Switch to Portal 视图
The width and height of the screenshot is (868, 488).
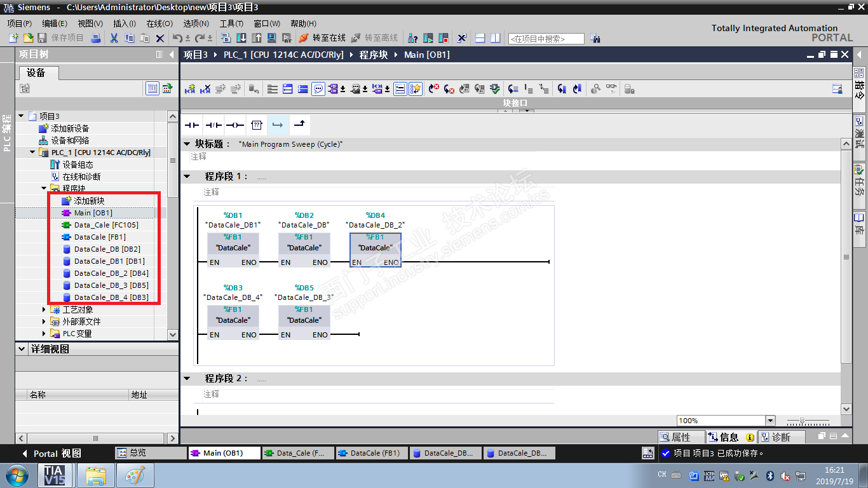[52, 454]
